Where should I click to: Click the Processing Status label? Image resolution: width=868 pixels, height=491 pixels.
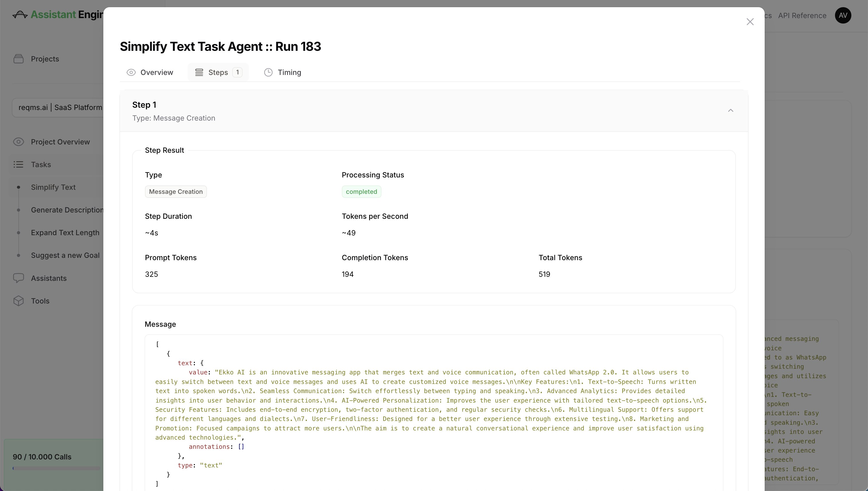tap(373, 175)
